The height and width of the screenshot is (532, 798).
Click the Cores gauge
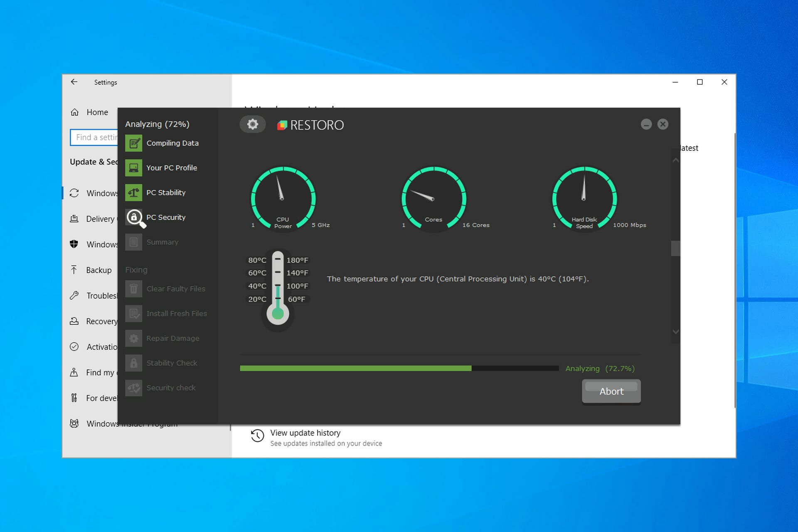click(434, 199)
